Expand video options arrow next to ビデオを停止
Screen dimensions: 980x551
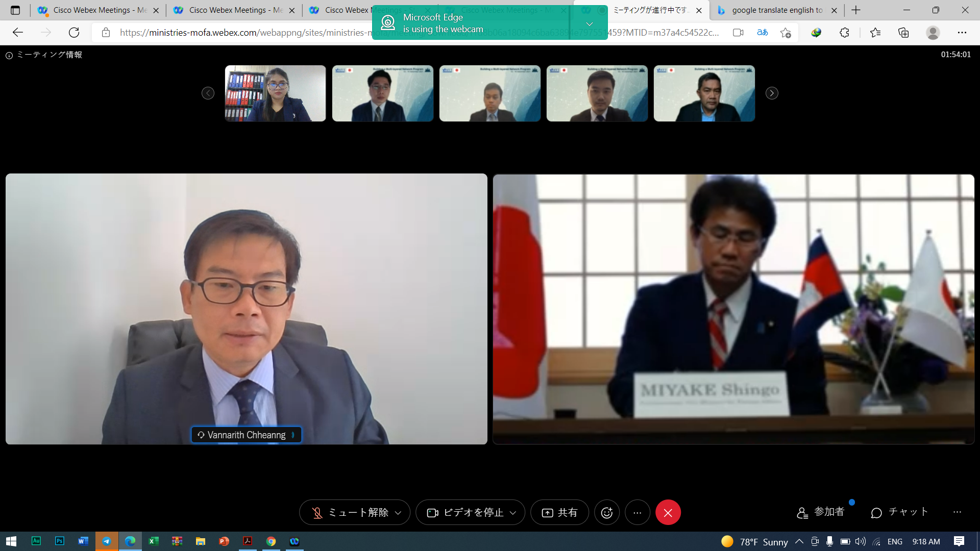point(513,513)
